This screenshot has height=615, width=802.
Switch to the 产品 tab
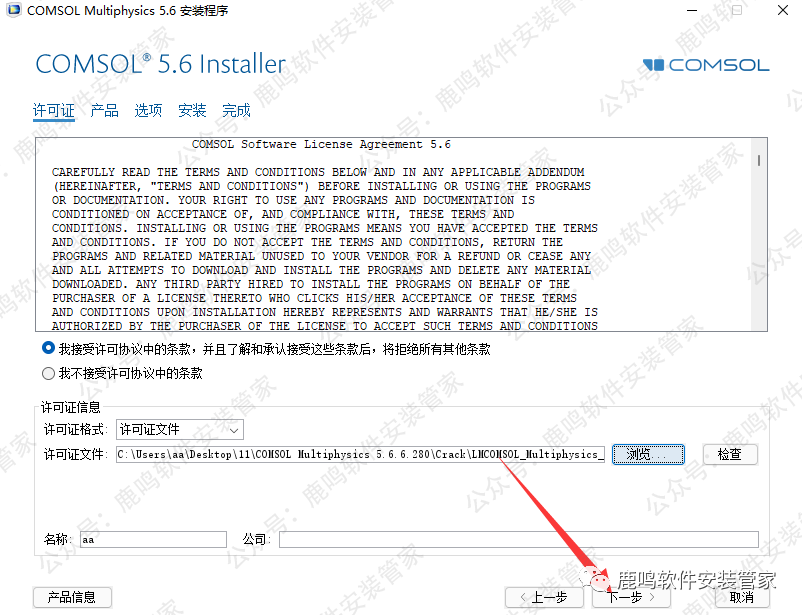coord(104,110)
